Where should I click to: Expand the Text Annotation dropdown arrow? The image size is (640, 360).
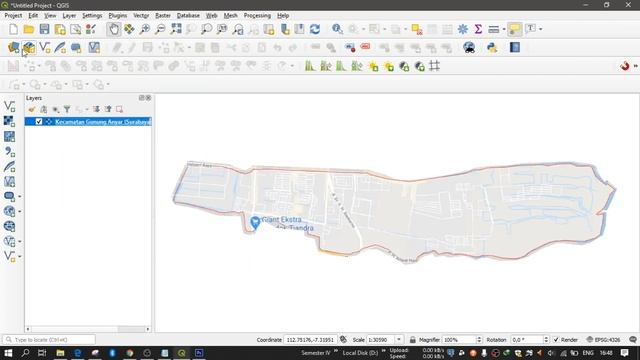[541, 29]
